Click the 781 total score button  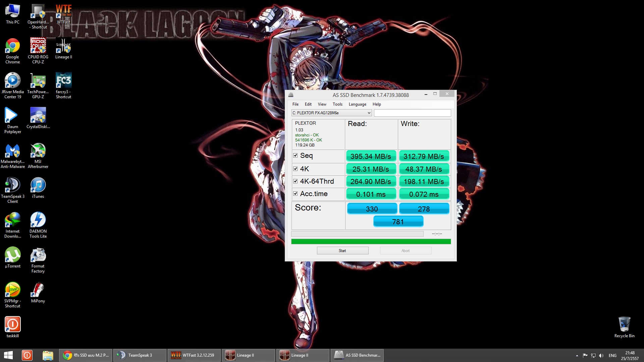click(x=398, y=222)
